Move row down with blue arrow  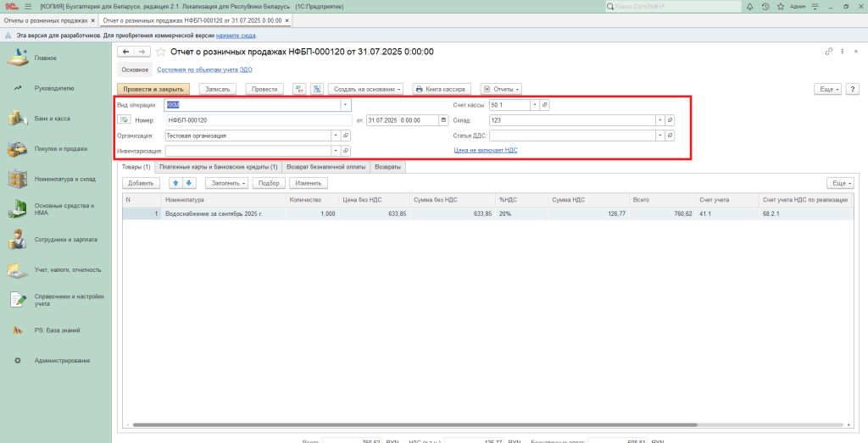189,183
